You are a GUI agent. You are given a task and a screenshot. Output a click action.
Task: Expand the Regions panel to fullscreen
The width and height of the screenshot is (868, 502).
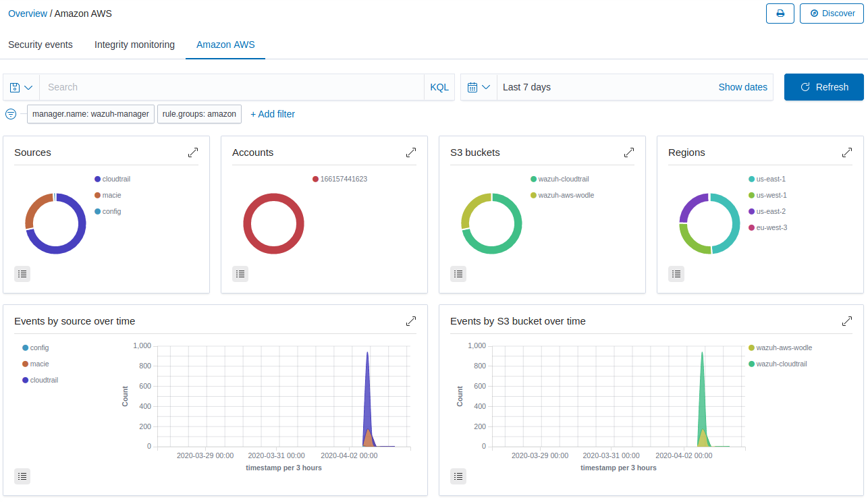pyautogui.click(x=847, y=152)
